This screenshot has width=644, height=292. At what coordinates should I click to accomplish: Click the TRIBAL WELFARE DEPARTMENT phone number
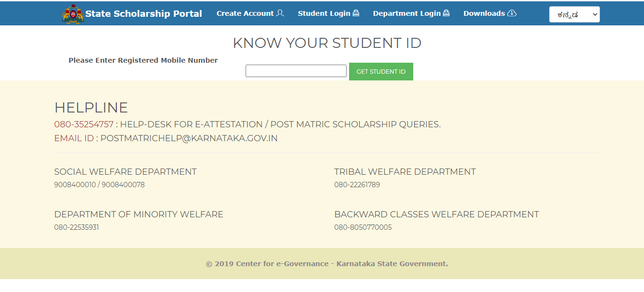(x=356, y=184)
